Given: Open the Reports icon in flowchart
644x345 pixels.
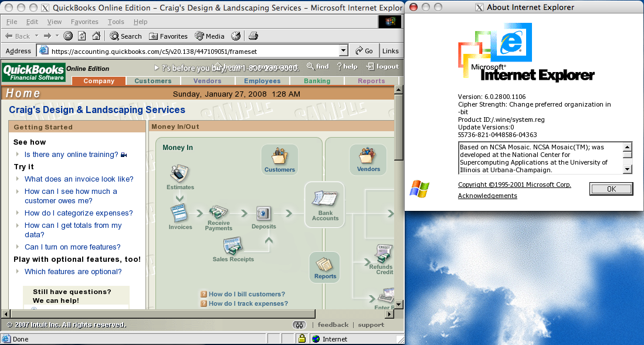Looking at the screenshot, I should pos(325,268).
